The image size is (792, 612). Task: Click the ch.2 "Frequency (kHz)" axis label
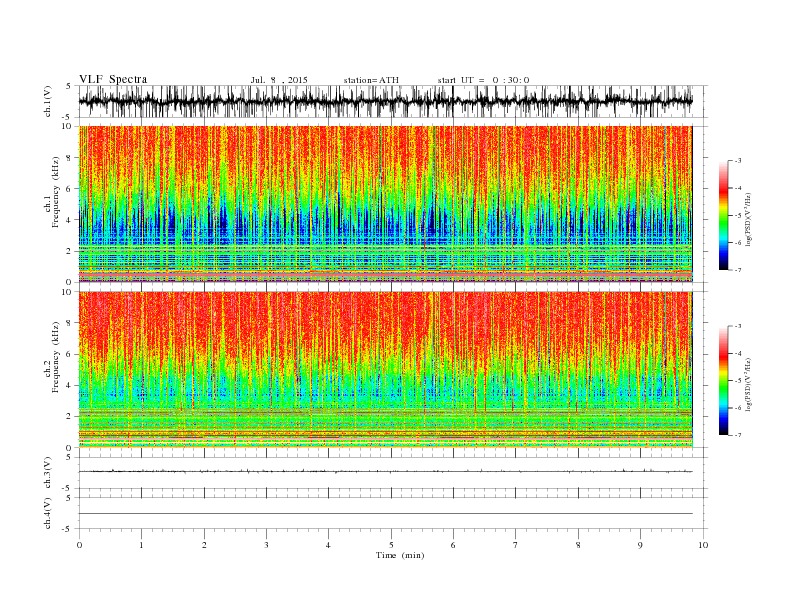click(x=55, y=356)
